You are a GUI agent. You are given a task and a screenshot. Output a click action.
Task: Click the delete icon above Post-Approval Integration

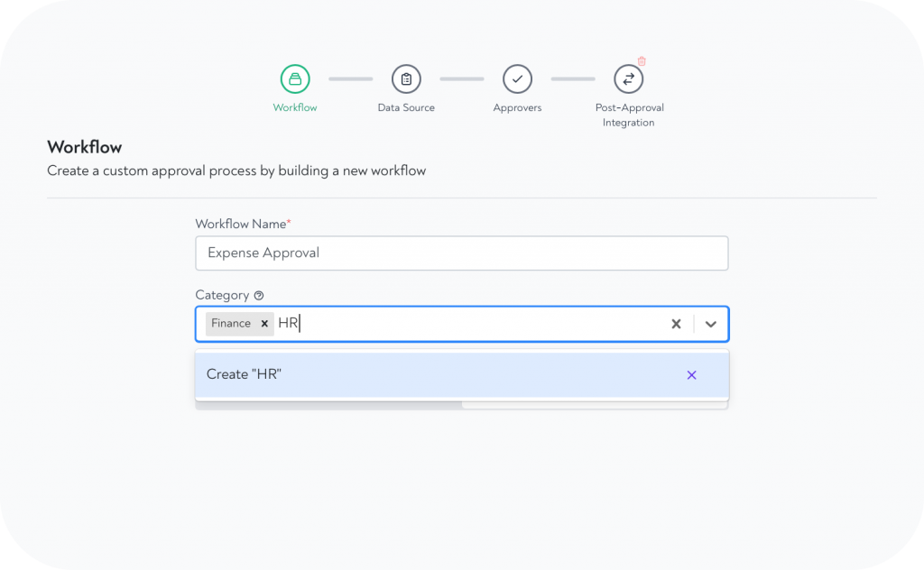pos(641,61)
